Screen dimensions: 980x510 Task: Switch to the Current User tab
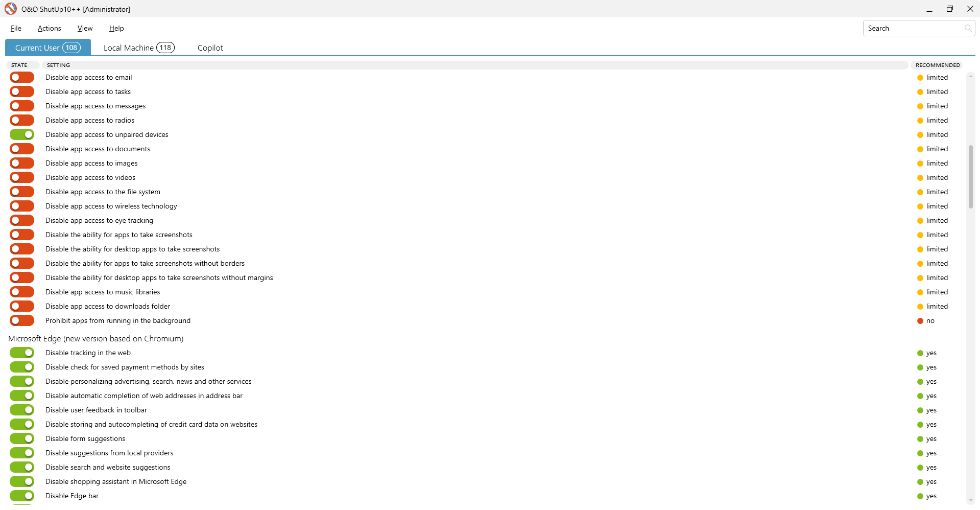pyautogui.click(x=48, y=48)
